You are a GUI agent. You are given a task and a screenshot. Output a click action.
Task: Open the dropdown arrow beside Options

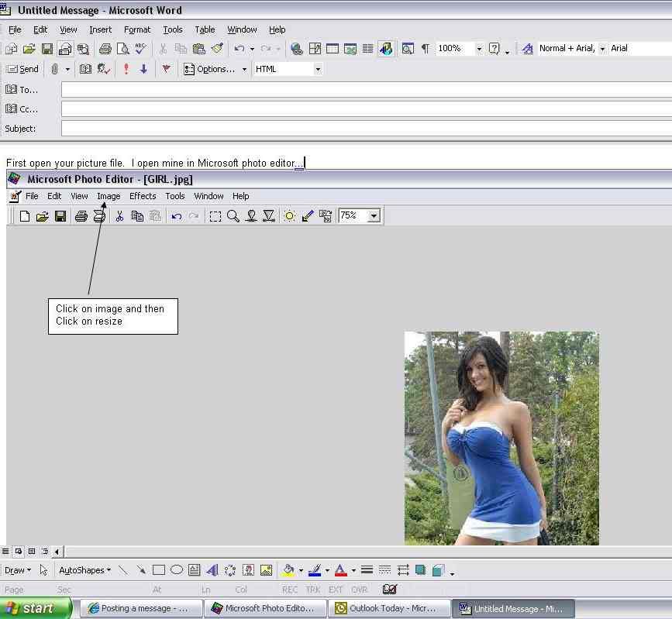click(x=244, y=69)
